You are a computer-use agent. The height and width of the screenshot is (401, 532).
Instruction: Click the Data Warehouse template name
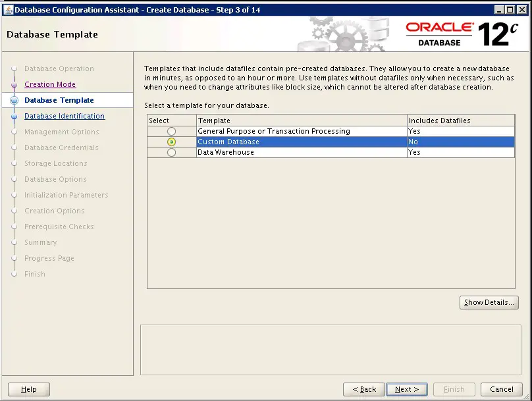pyautogui.click(x=226, y=152)
